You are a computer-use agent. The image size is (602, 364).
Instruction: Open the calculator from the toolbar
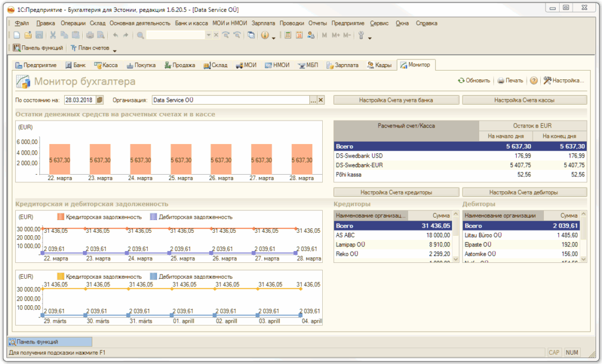[288, 35]
